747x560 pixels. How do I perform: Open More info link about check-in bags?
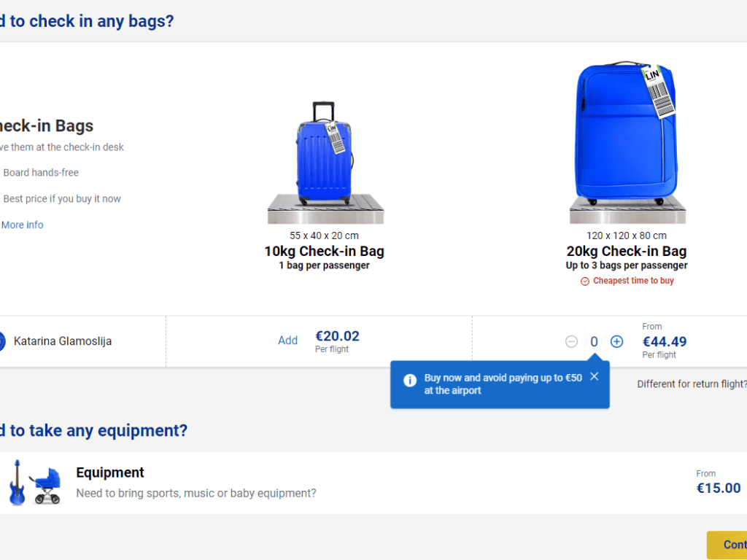[22, 225]
